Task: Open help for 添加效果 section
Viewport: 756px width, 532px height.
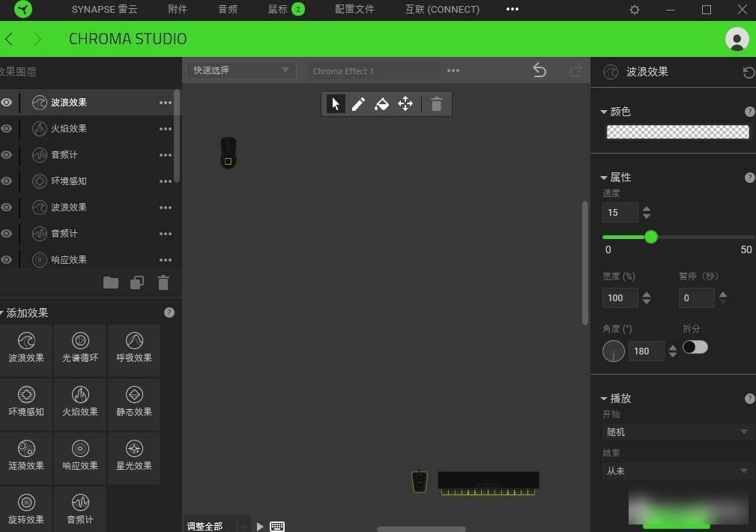Action: 169,312
